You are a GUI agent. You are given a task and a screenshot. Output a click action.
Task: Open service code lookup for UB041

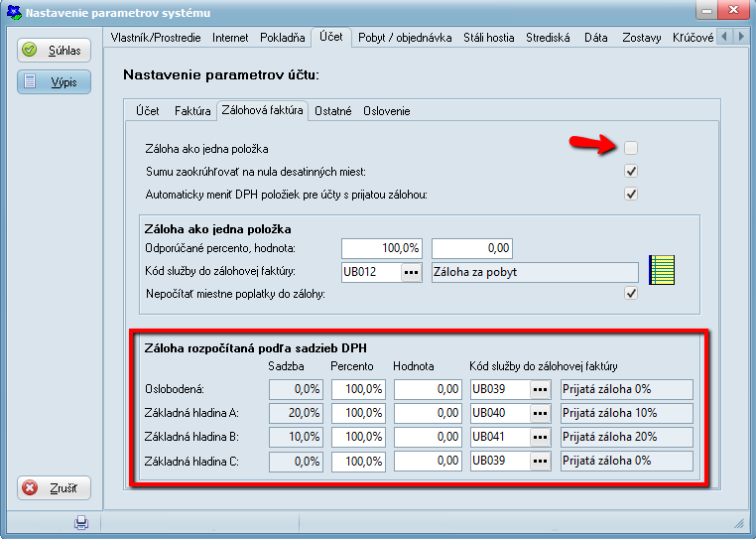[x=541, y=437]
